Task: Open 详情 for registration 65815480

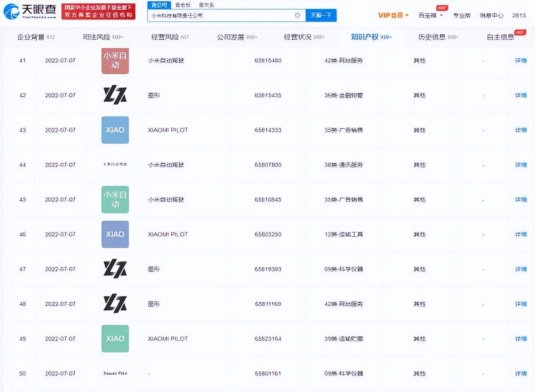Action: 521,60
